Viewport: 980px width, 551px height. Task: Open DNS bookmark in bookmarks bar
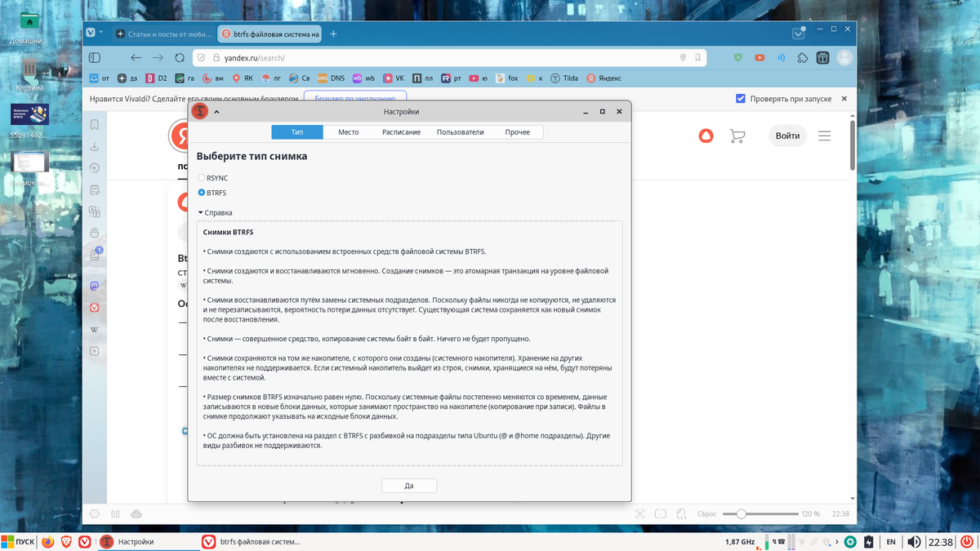(x=332, y=78)
